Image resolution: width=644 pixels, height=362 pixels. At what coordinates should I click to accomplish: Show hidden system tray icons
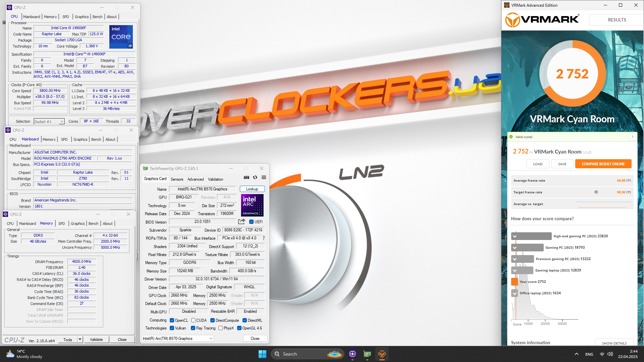click(x=576, y=354)
